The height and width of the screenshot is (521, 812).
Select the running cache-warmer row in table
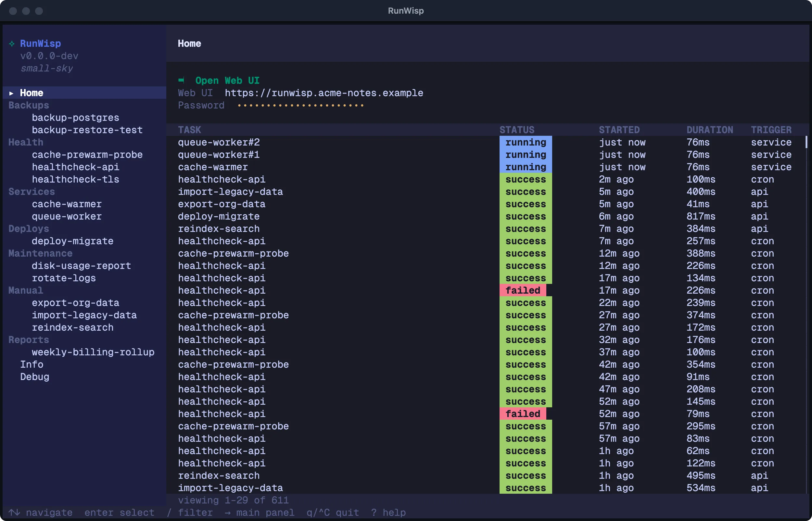486,167
